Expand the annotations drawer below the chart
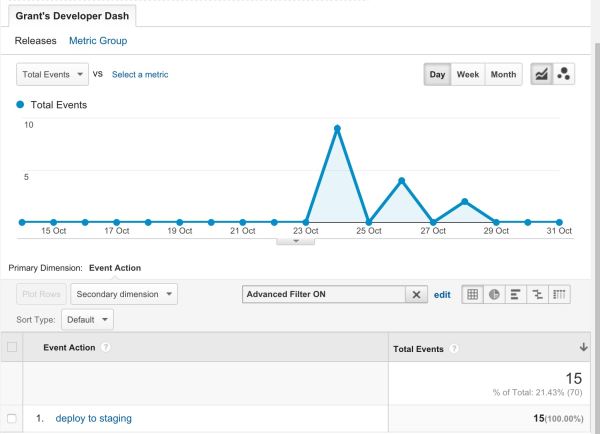600x434 pixels. pyautogui.click(x=295, y=241)
